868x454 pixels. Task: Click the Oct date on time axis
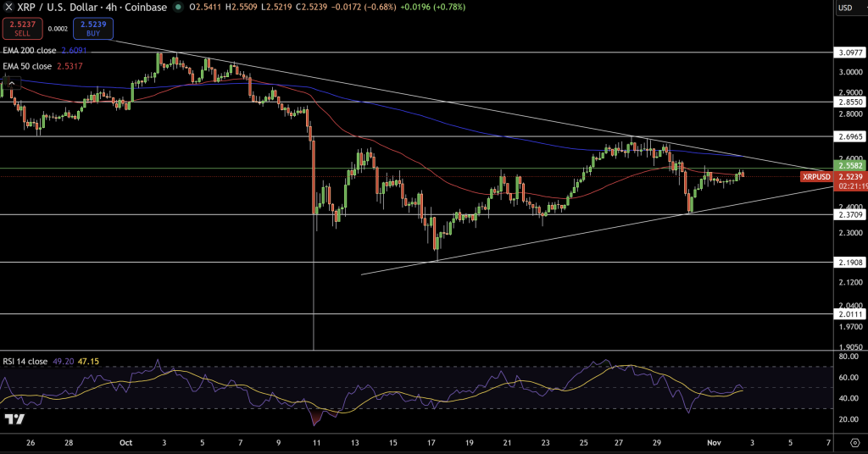(x=125, y=443)
